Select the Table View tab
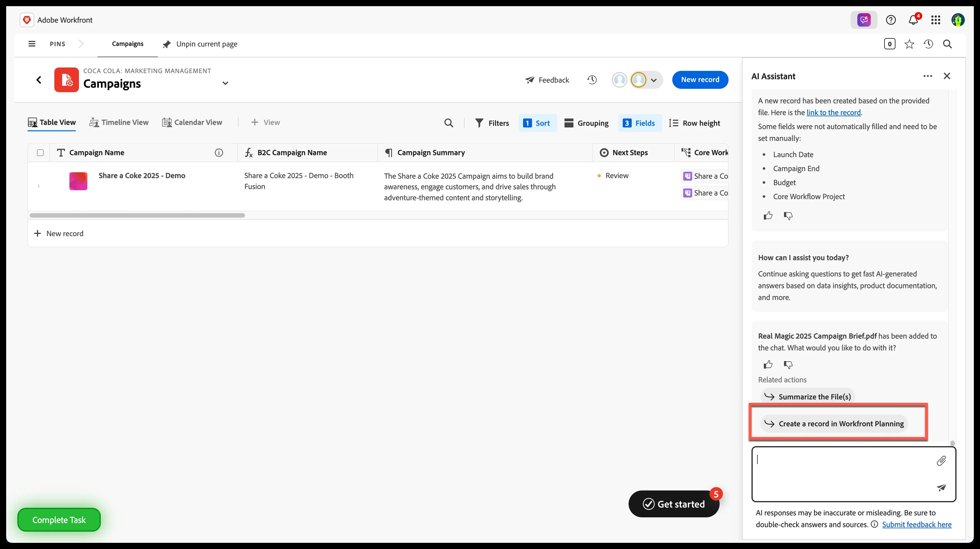This screenshot has height=549, width=980. [x=52, y=122]
